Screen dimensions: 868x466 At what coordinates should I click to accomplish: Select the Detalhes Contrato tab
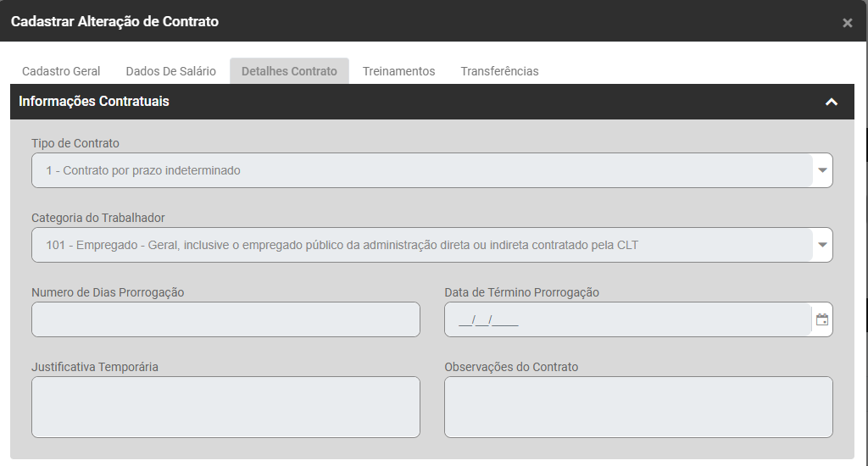(x=289, y=71)
